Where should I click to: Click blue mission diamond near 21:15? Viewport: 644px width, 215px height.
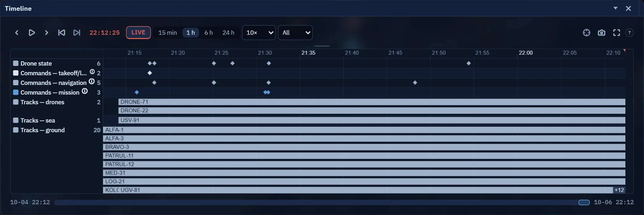[137, 92]
